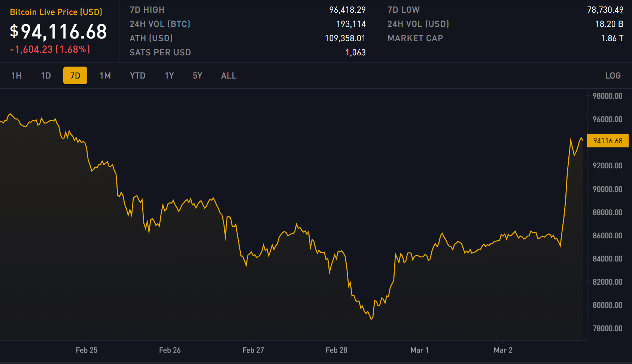Click the orange current price tag 94116.68
632x364 pixels.
coord(608,141)
